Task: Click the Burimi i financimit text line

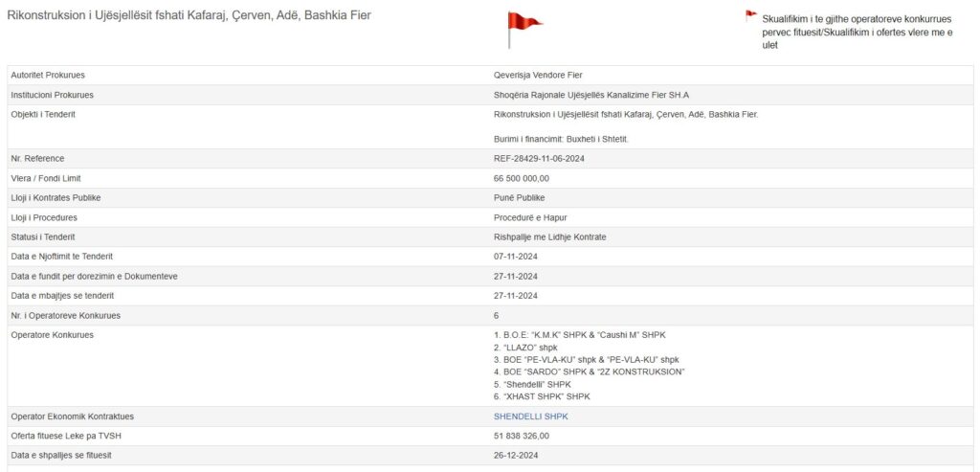Action: (561, 139)
